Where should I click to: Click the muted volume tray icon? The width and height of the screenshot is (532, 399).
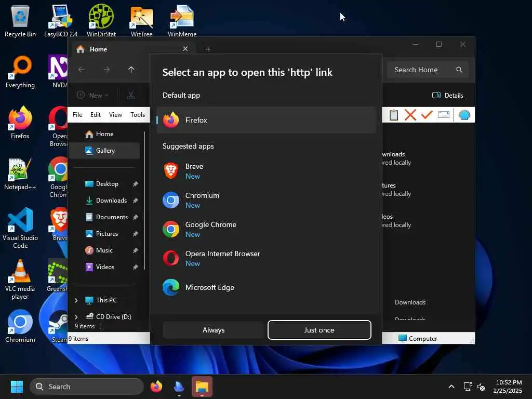click(481, 387)
